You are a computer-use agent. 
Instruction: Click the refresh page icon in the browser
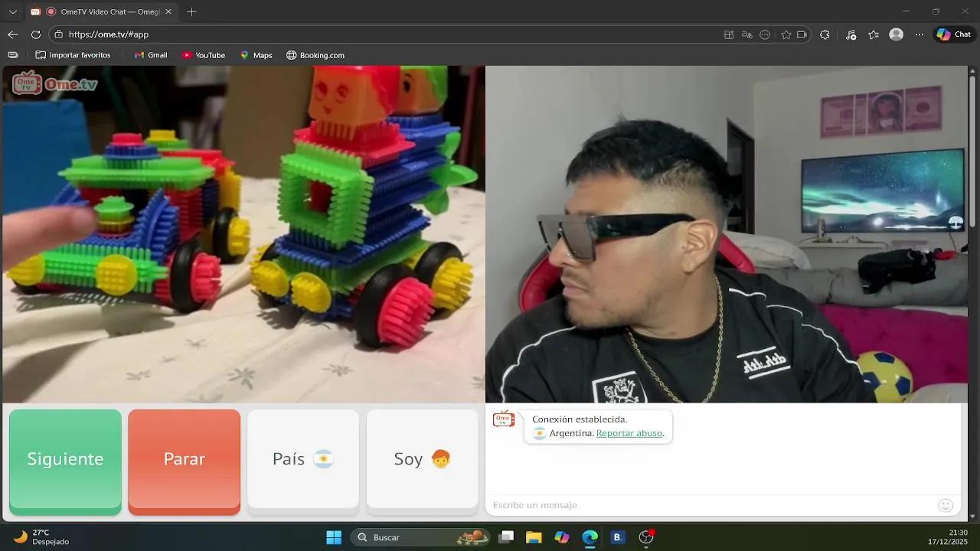click(x=36, y=34)
